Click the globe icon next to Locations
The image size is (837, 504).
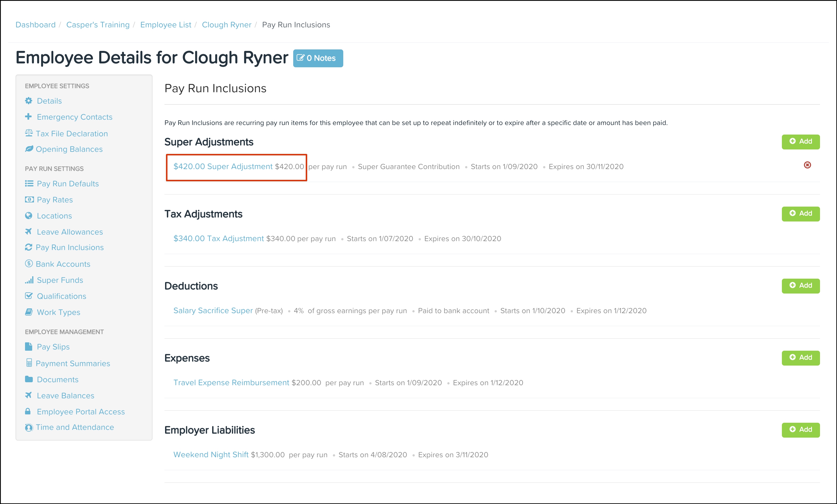pyautogui.click(x=29, y=216)
